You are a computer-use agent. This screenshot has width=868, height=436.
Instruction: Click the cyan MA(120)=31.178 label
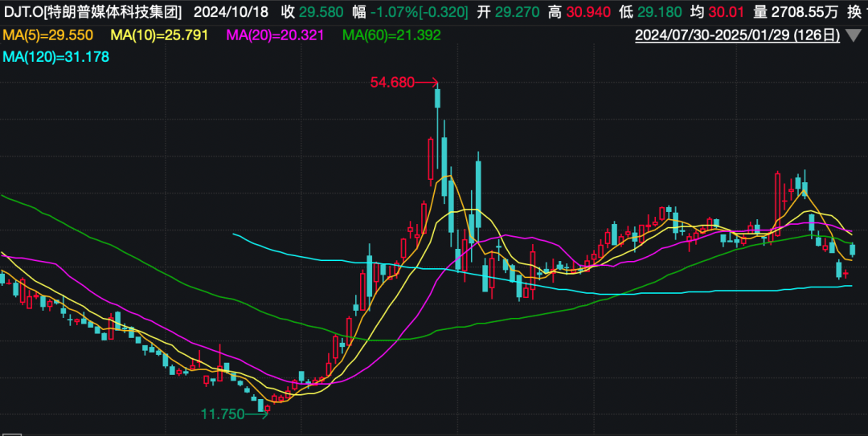click(56, 56)
